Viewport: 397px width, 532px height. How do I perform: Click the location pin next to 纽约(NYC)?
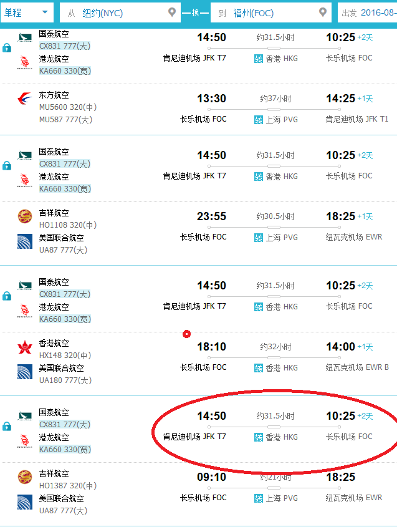point(171,11)
